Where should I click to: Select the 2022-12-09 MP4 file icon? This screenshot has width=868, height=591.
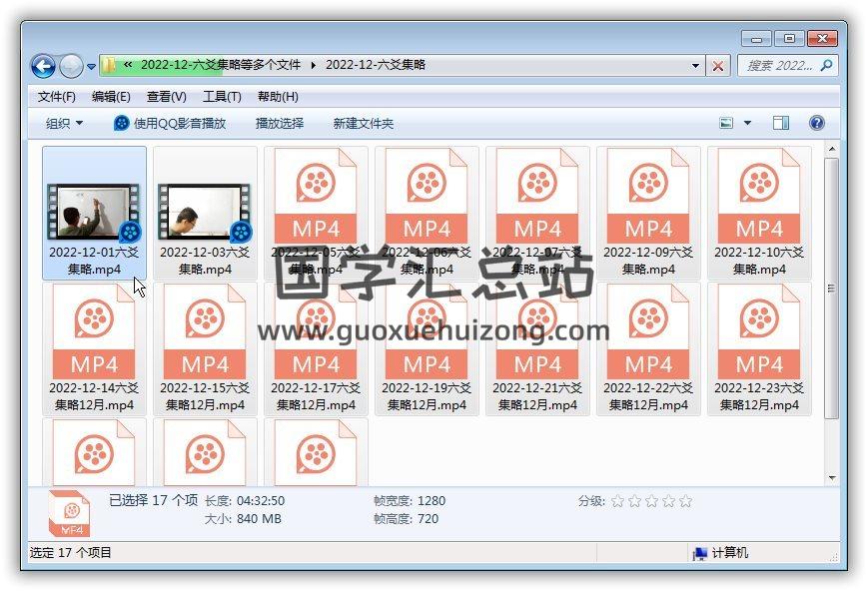point(648,198)
